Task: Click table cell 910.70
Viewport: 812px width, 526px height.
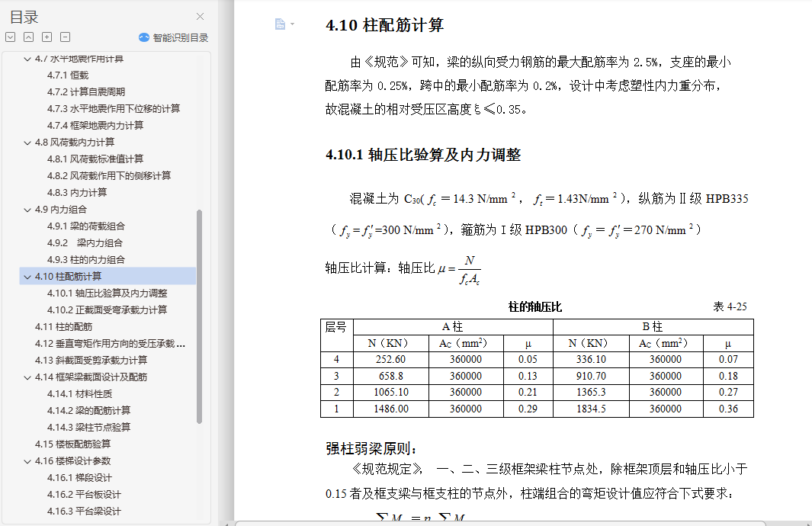Action: coord(591,376)
